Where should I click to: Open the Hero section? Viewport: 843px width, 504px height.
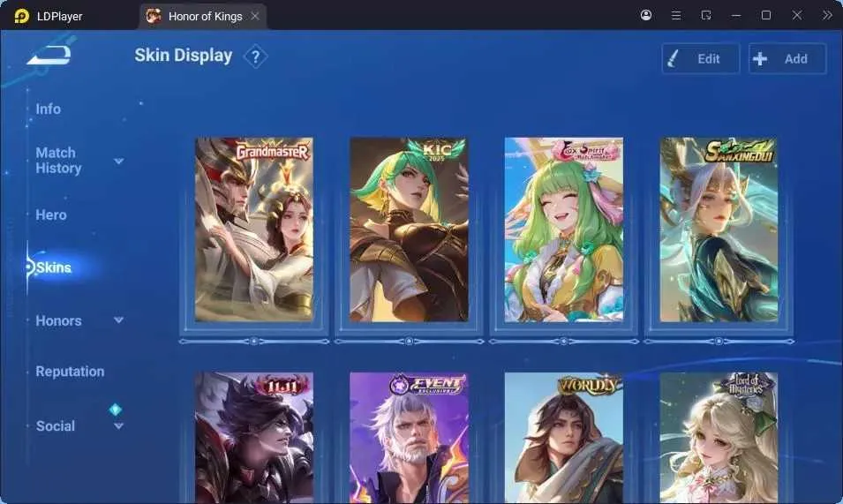click(x=51, y=214)
